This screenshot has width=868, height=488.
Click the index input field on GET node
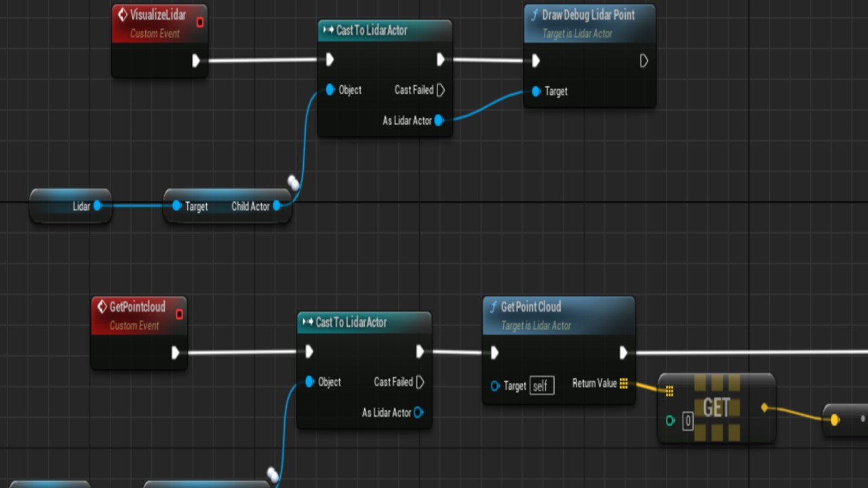tap(688, 421)
